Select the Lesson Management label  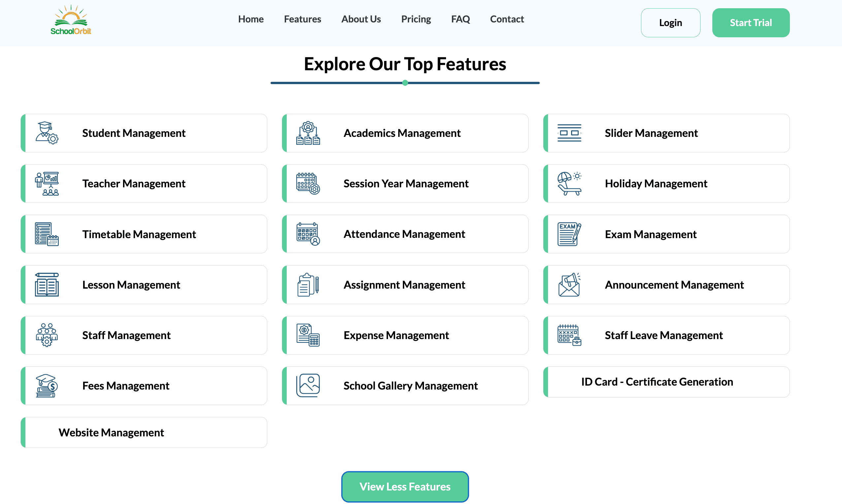click(x=131, y=285)
